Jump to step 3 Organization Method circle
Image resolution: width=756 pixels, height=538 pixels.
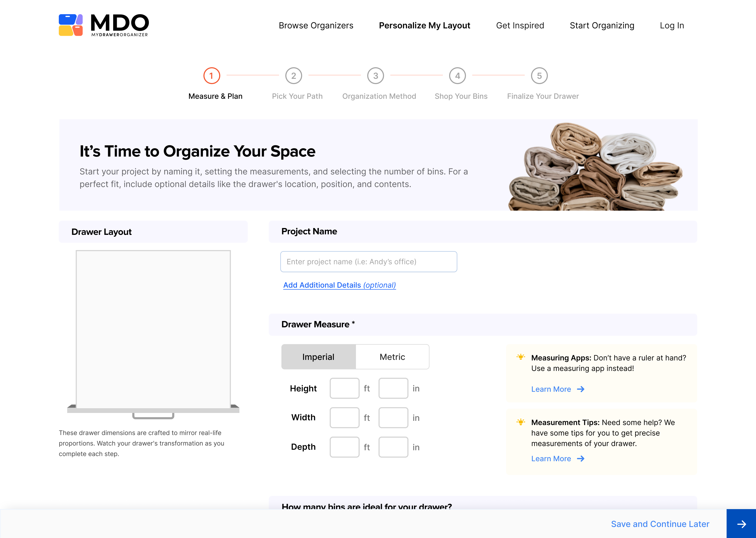point(375,76)
